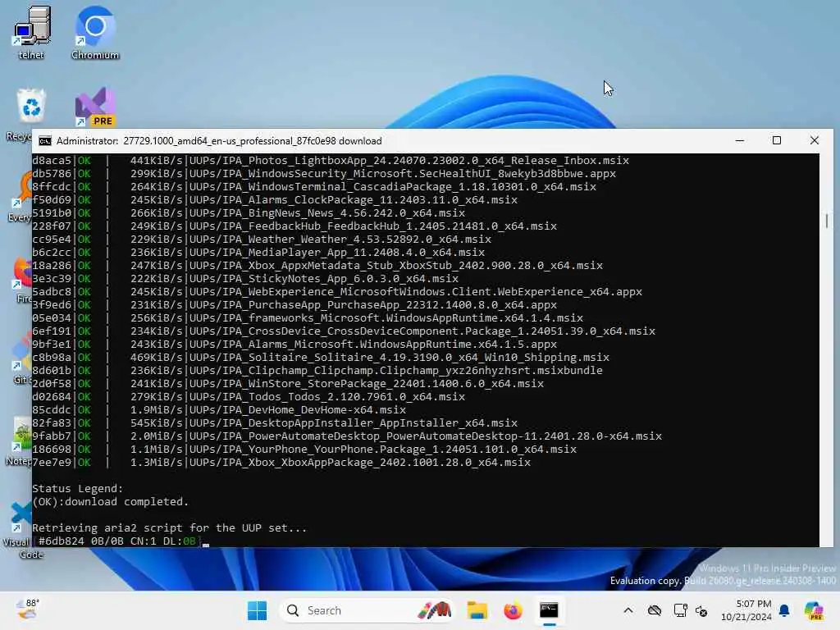Open the display network tray icon
Viewport: 840px width, 630px height.
coord(680,610)
